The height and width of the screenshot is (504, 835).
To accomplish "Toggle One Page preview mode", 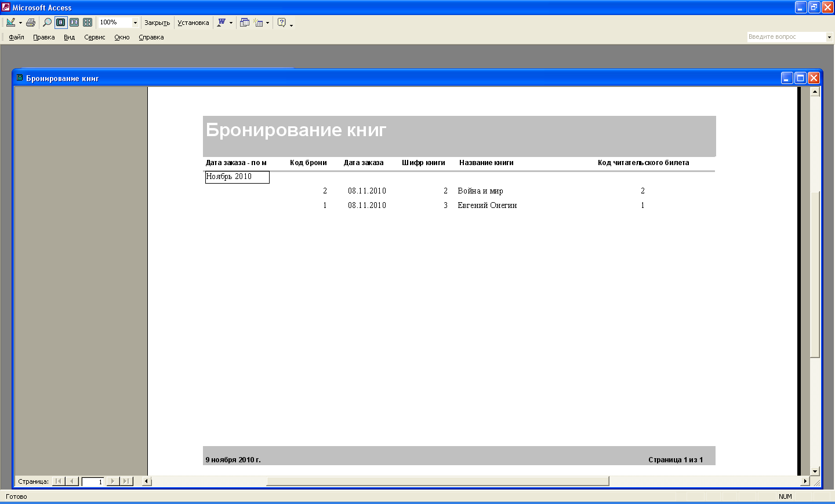I will click(x=61, y=23).
